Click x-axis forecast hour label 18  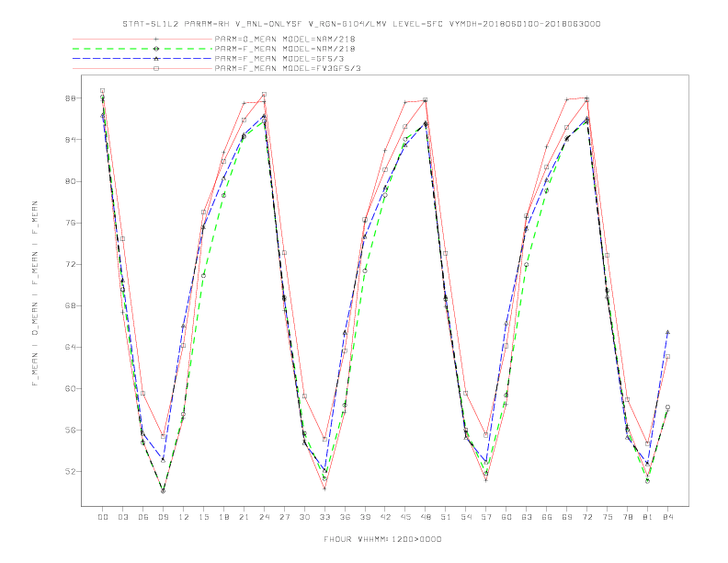click(x=223, y=517)
